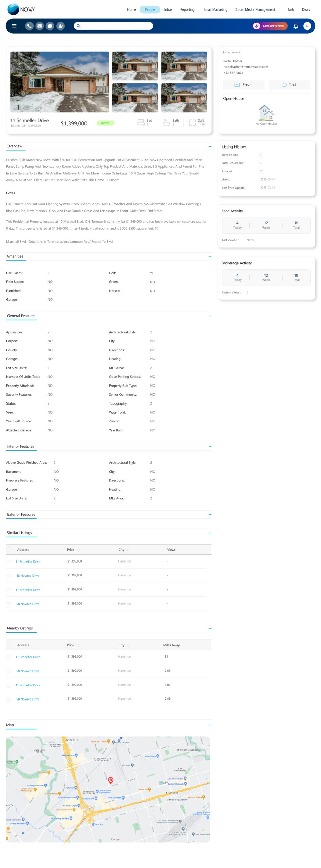321x868 pixels.
Task: Sort Similar Listings by Price
Action: [x=78, y=550]
